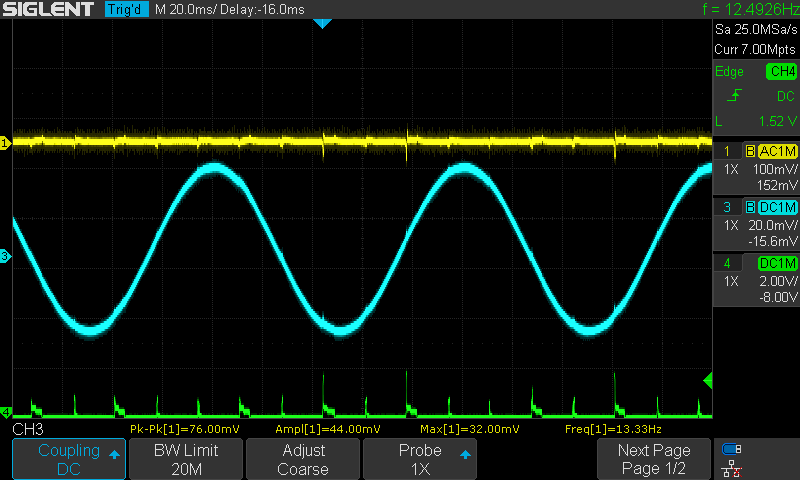The height and width of the screenshot is (480, 800).
Task: Select the channel 4 number tab
Action: [x=727, y=263]
